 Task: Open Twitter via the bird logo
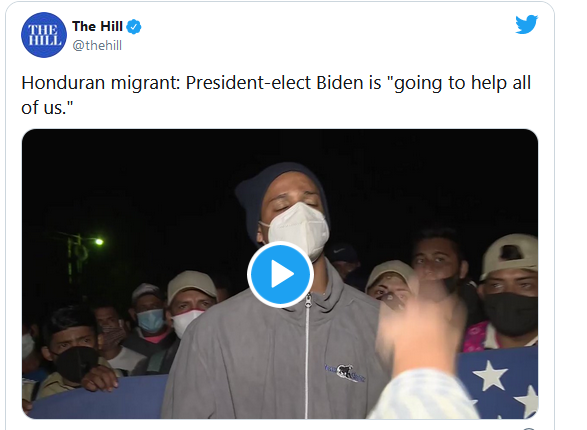(x=526, y=25)
